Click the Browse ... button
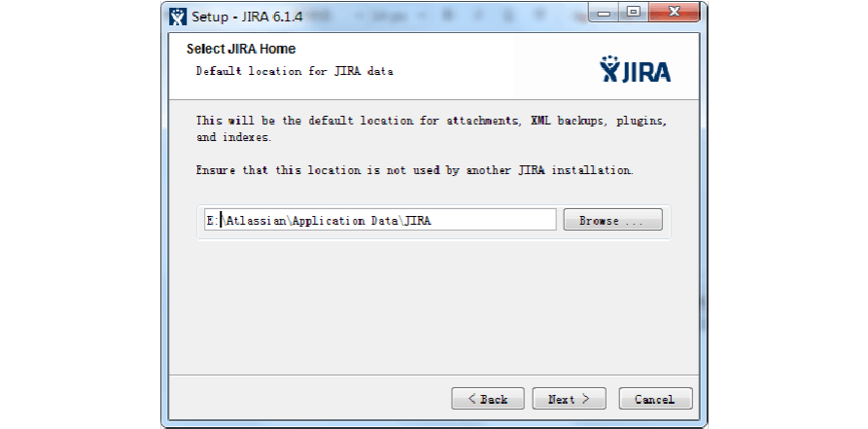 click(612, 220)
